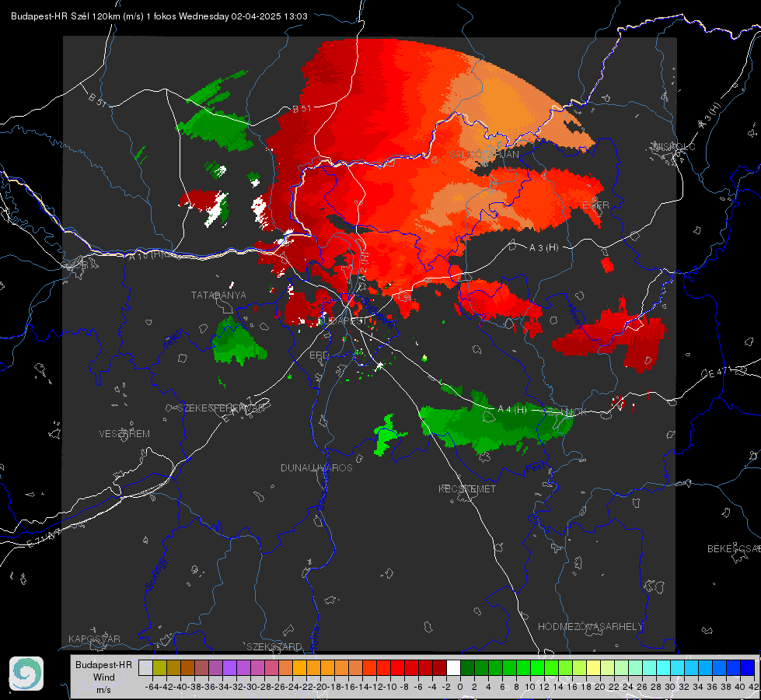The image size is (761, 700).
Task: Click the TATABÁNYA city label
Action: tap(218, 296)
